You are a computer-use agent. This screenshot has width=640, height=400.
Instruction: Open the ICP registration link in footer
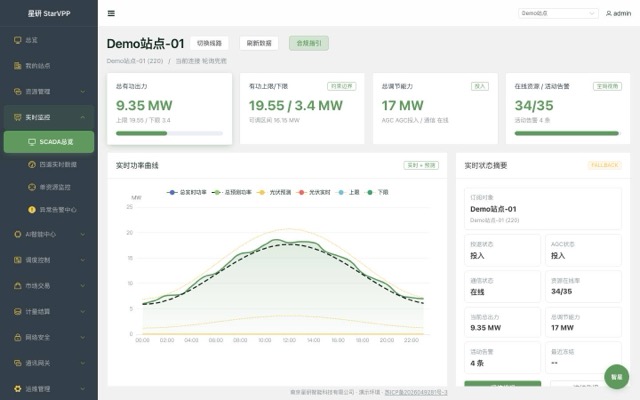click(x=416, y=392)
